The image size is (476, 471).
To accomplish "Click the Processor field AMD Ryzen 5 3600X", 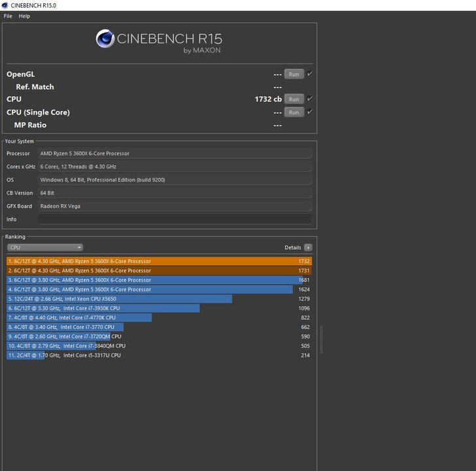I will pos(175,153).
